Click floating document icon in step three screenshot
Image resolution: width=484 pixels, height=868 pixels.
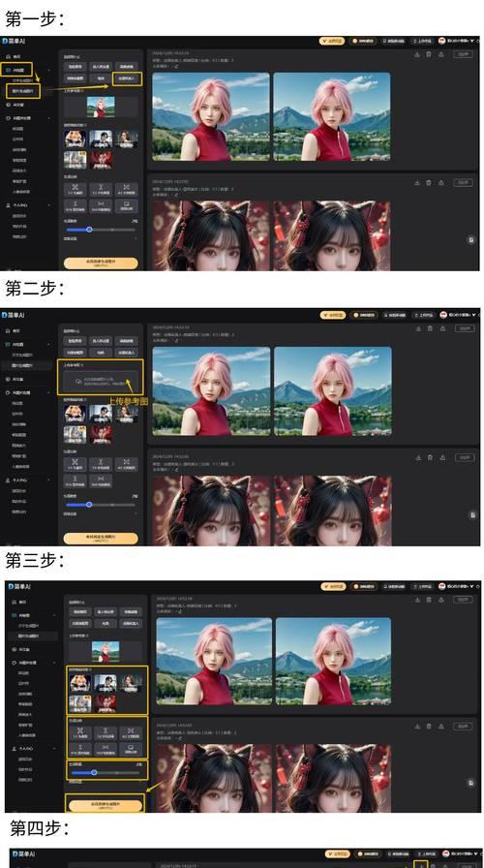(x=471, y=782)
